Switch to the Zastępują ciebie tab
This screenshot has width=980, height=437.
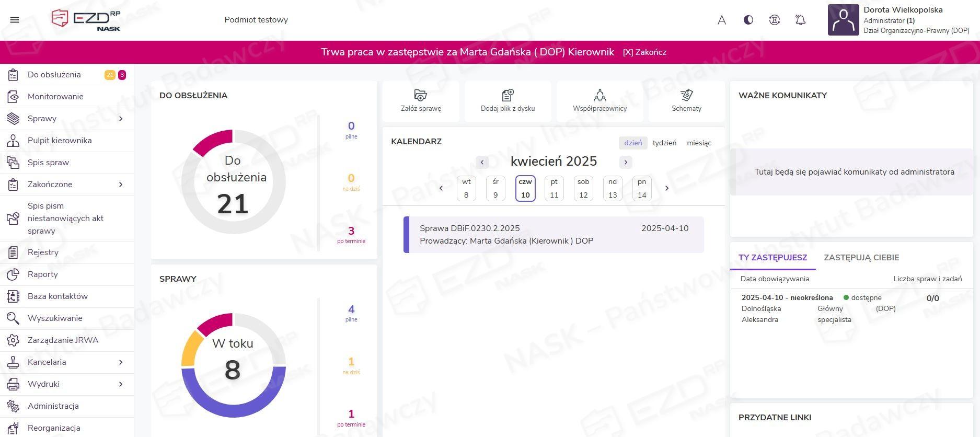coord(861,258)
